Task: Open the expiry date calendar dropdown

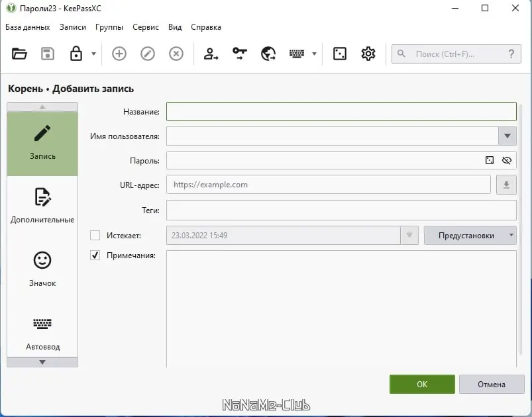Action: pyautogui.click(x=409, y=235)
